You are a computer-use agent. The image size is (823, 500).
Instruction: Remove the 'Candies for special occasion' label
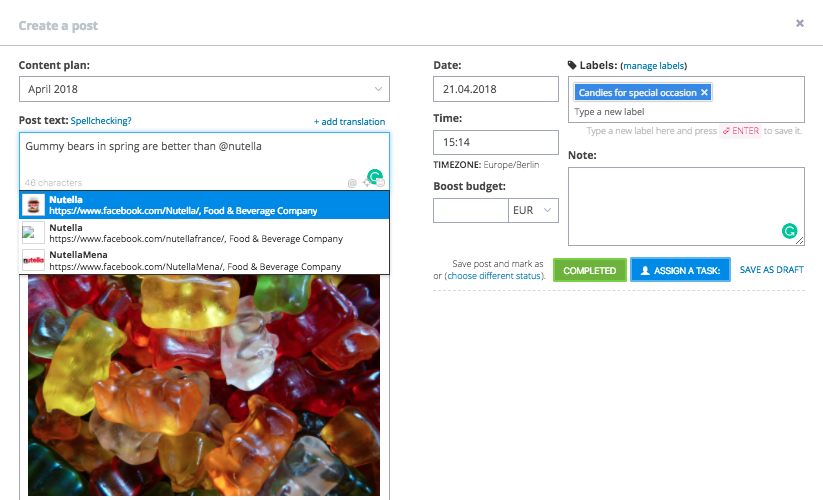click(x=704, y=92)
